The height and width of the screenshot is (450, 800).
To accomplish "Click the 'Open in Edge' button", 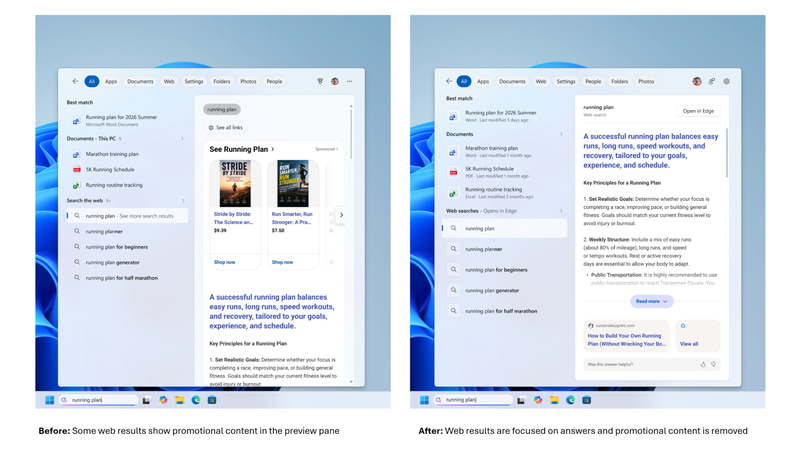I will 698,111.
